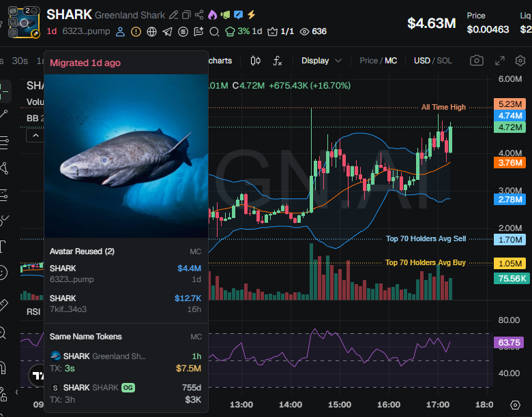Collapse the drawing toolbar with the bottom arrow
Screen dimensions: 532x417
tap(16, 392)
